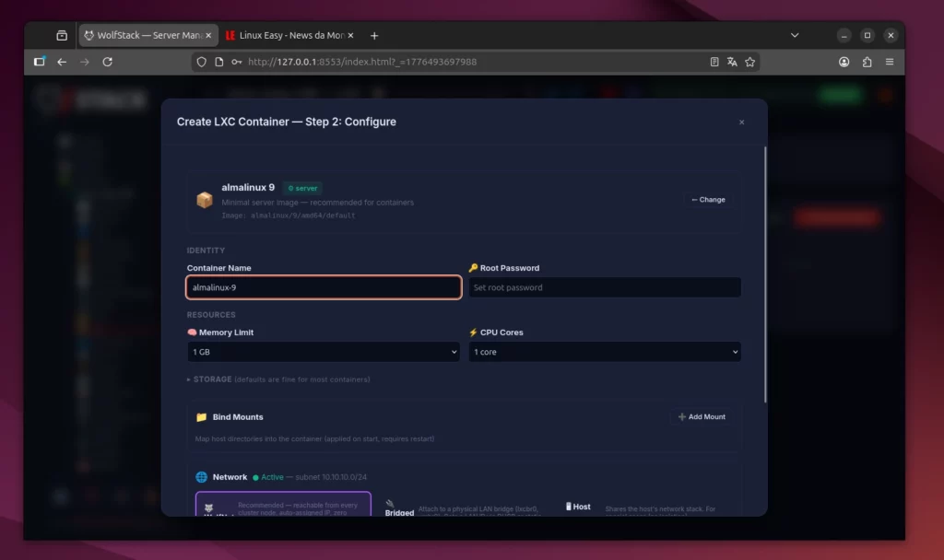Open the CPU Cores dropdown showing 1 core
The height and width of the screenshot is (560, 944).
coord(605,352)
